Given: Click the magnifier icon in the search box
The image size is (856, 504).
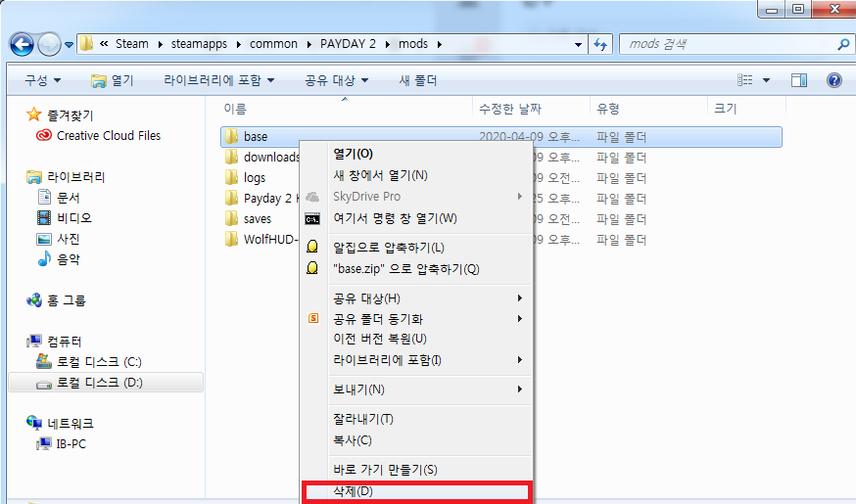Looking at the screenshot, I should click(x=843, y=44).
